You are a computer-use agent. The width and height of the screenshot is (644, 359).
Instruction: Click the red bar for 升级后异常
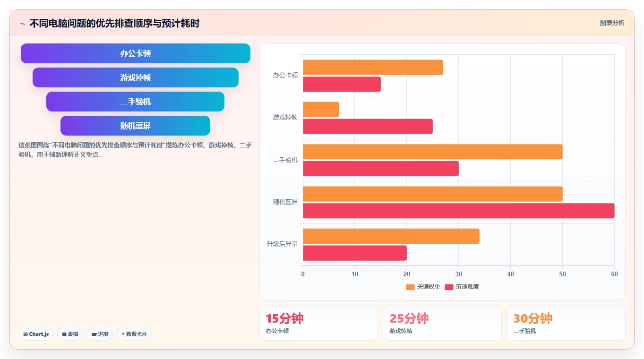pos(355,253)
